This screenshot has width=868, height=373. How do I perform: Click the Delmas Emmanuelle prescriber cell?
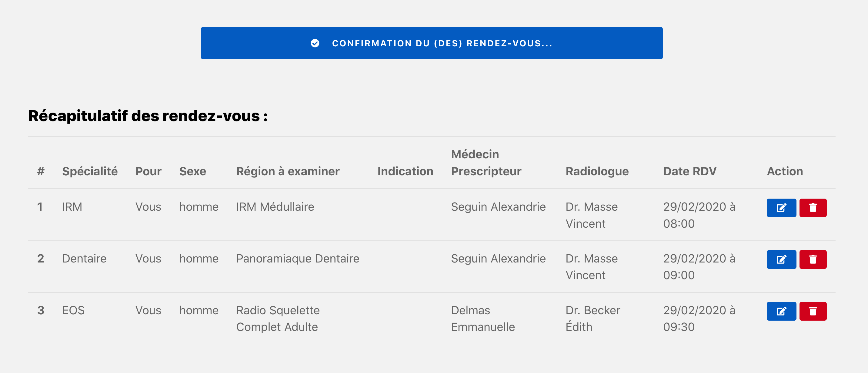point(482,319)
